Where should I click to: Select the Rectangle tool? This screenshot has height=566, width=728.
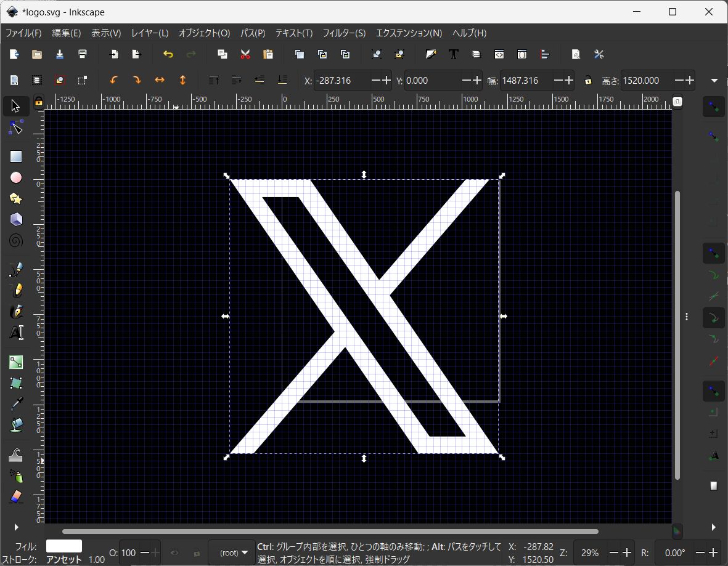(16, 156)
